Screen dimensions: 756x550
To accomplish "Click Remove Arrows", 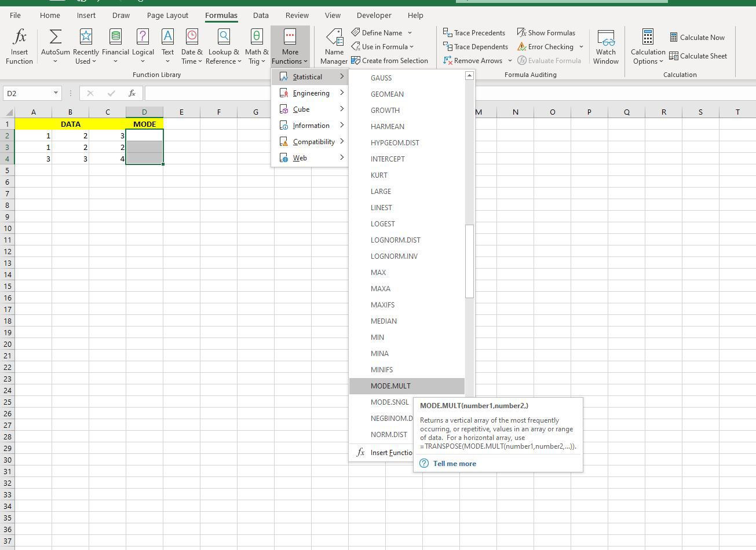I will point(473,61).
